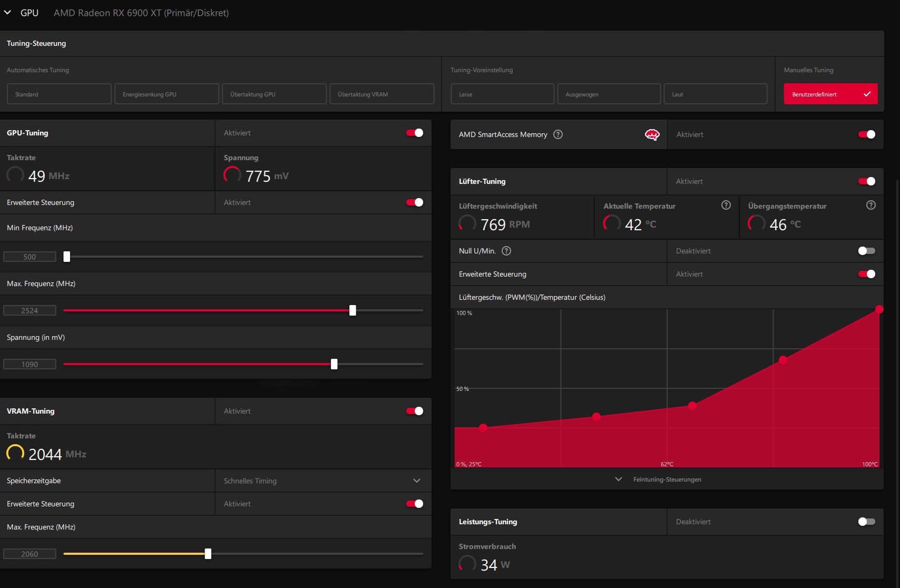Open help for Aktuelle Temperatur
The image size is (900, 588).
click(x=726, y=205)
